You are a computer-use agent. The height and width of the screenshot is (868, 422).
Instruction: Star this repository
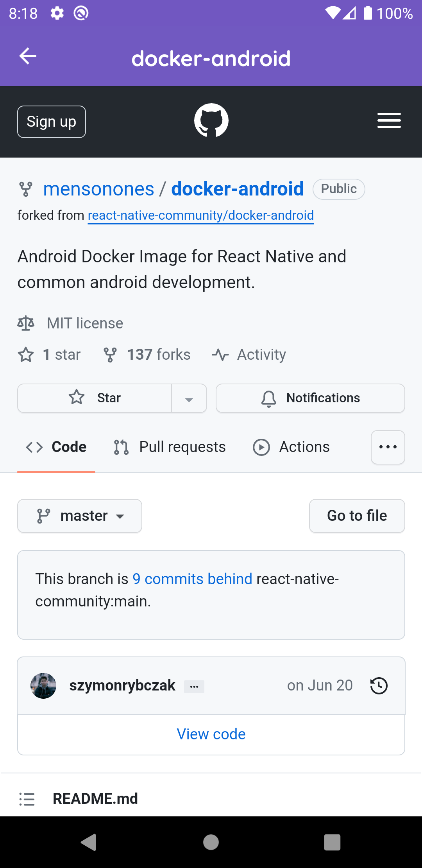[95, 398]
